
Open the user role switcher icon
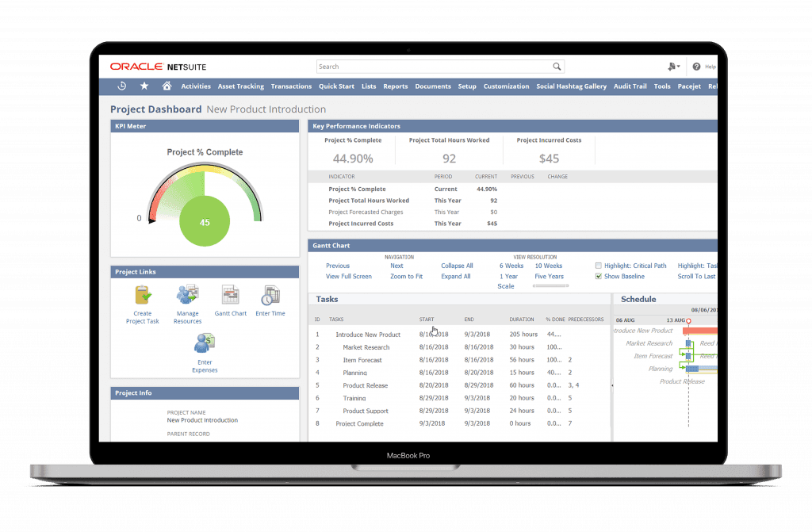(673, 67)
